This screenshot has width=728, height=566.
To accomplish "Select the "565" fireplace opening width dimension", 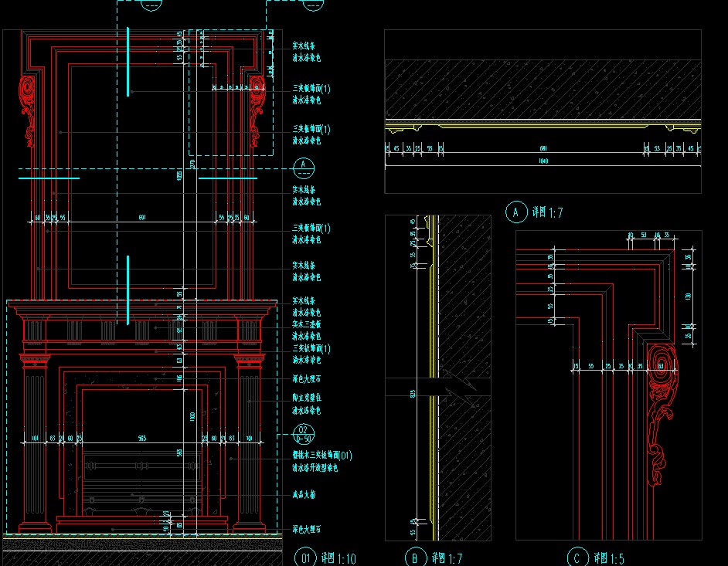I will point(142,438).
